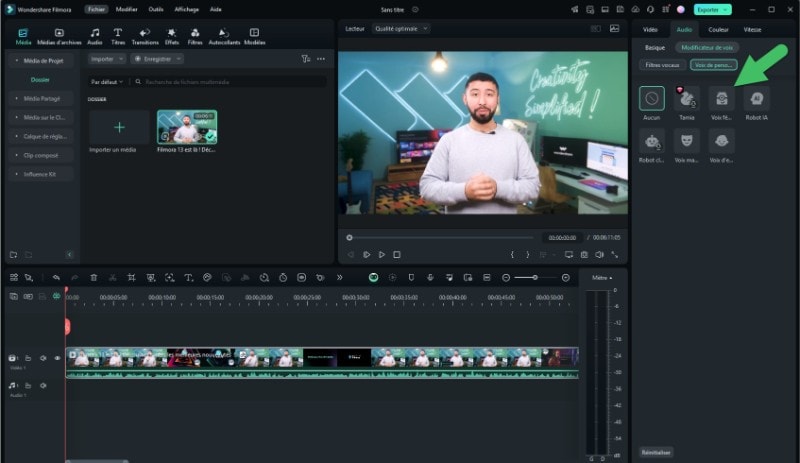Open the Affichage menu
This screenshot has width=800, height=463.
186,9
